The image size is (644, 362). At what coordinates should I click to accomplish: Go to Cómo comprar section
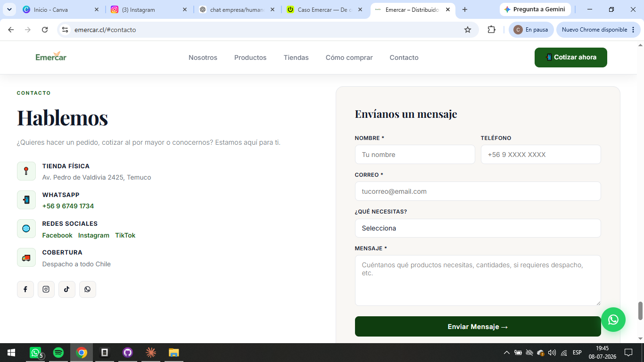pos(349,58)
